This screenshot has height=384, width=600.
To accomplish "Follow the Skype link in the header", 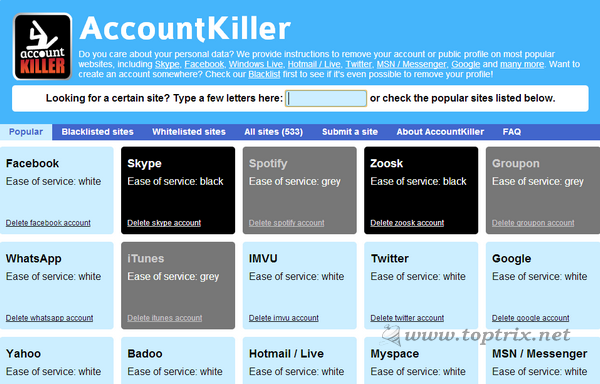I will click(167, 64).
